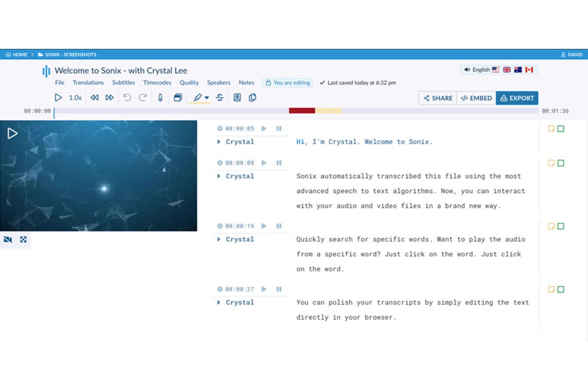The image size is (588, 392).
Task: Click the 00:00:19 timestamp
Action: pyautogui.click(x=240, y=226)
